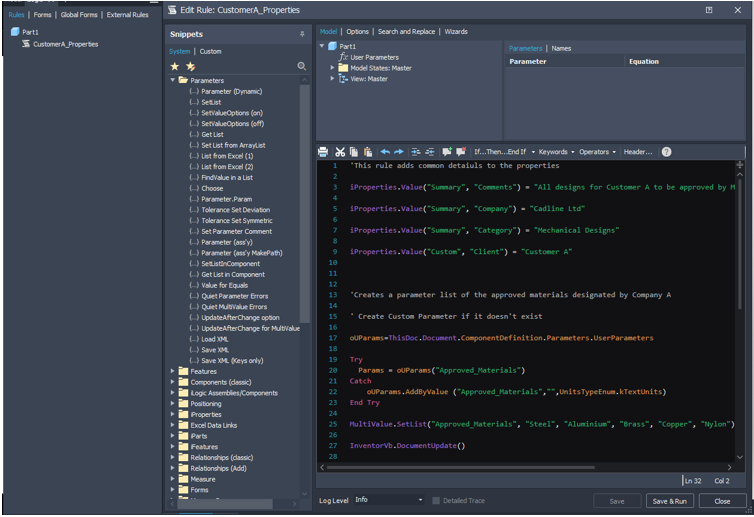
Task: Click the Paste clipboard icon
Action: (x=368, y=152)
